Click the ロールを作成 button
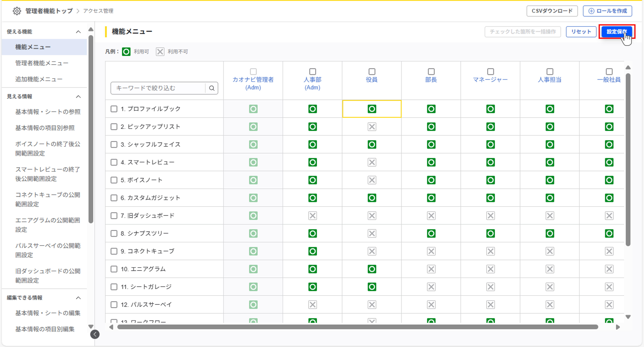 pyautogui.click(x=607, y=11)
